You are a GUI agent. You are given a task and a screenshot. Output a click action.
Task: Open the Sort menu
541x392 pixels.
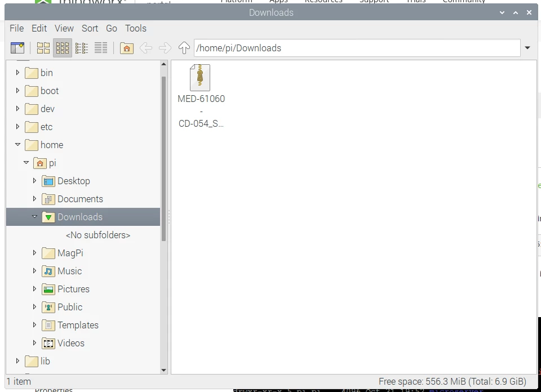pyautogui.click(x=90, y=28)
